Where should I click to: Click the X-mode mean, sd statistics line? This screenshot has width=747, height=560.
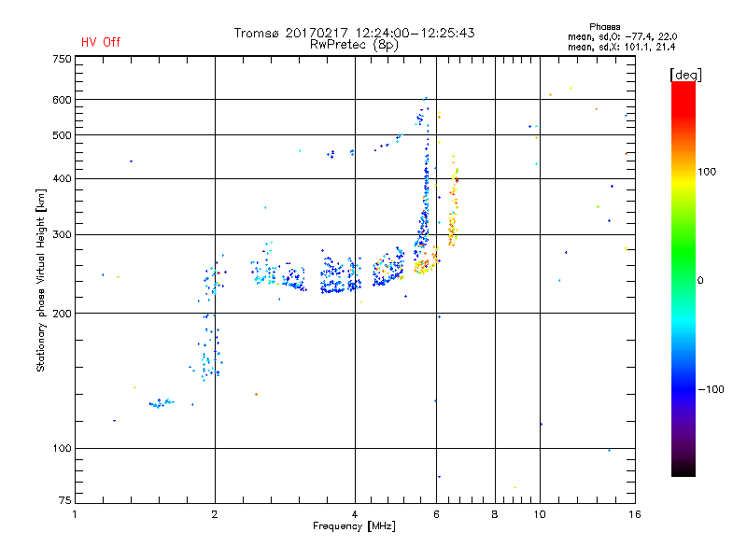point(621,47)
